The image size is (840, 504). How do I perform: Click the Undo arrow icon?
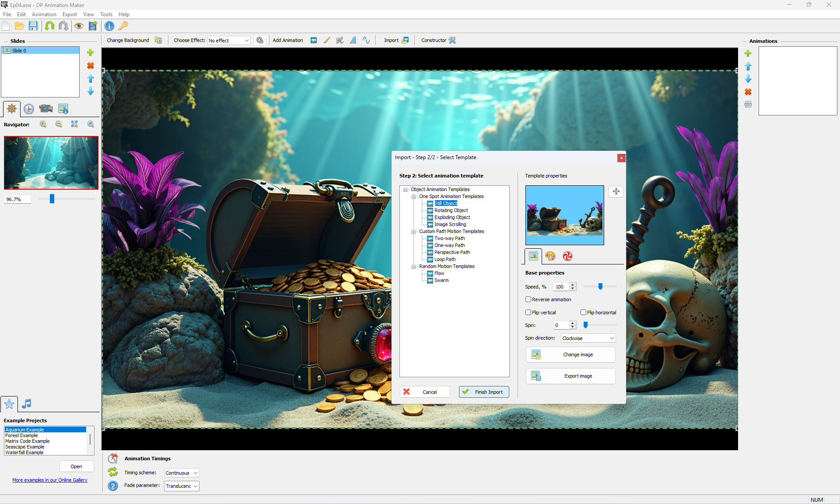click(49, 26)
